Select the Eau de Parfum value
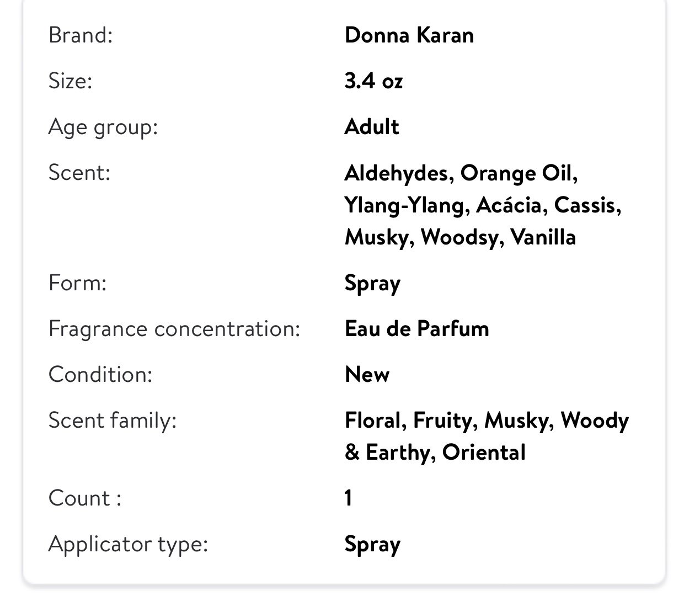Viewport: 700px width, 601px height. 417,329
